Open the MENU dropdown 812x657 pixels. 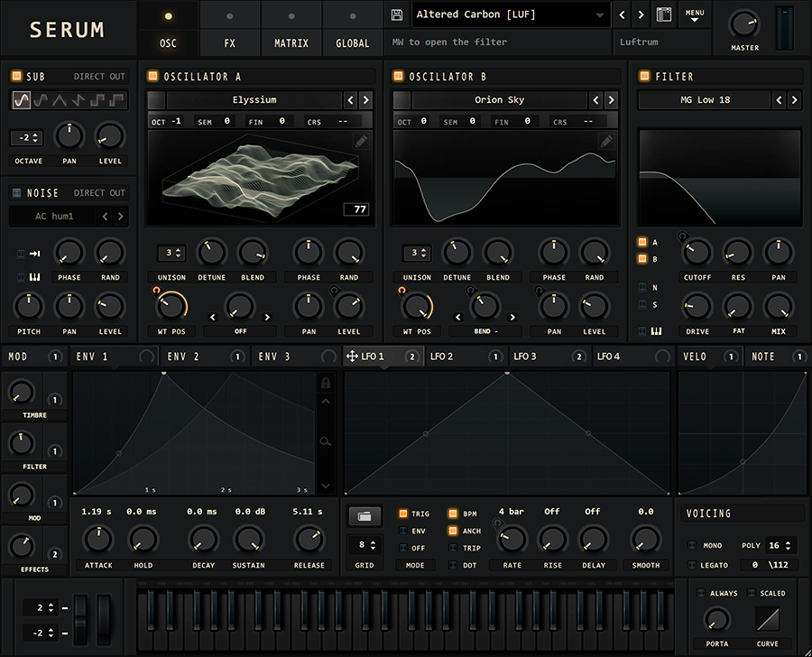click(x=695, y=15)
